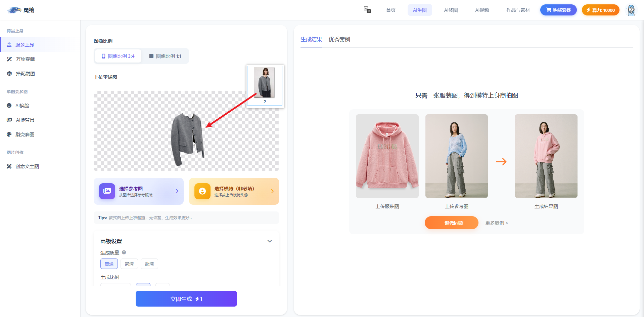
Task: Click the 鹰绘 eagle logo
Action: click(21, 10)
